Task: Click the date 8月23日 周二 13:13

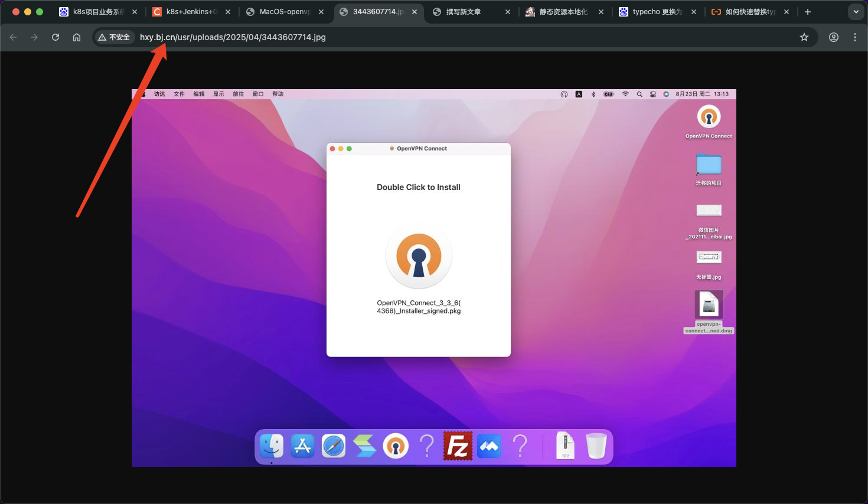Action: tap(702, 94)
